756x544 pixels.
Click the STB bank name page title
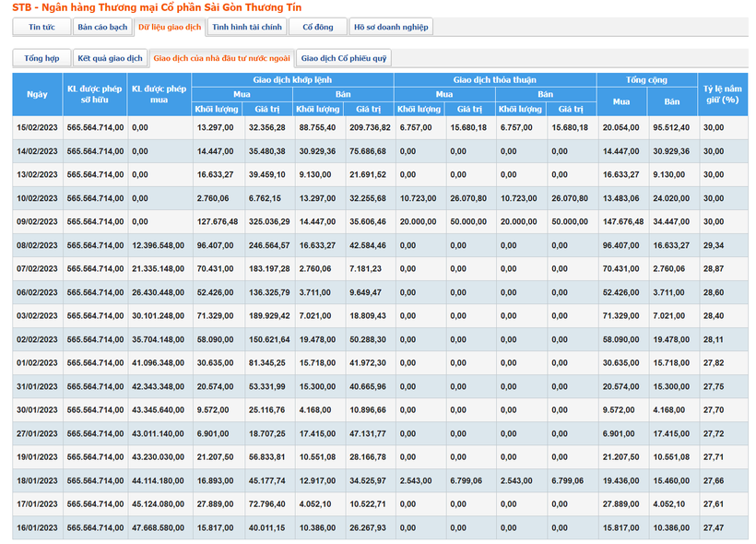coord(143,7)
